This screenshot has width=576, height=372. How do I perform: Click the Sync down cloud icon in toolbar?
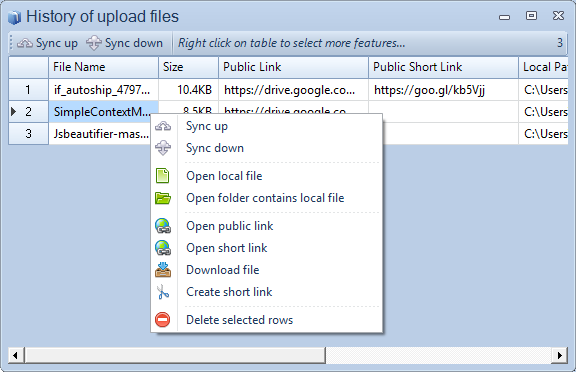pyautogui.click(x=94, y=43)
